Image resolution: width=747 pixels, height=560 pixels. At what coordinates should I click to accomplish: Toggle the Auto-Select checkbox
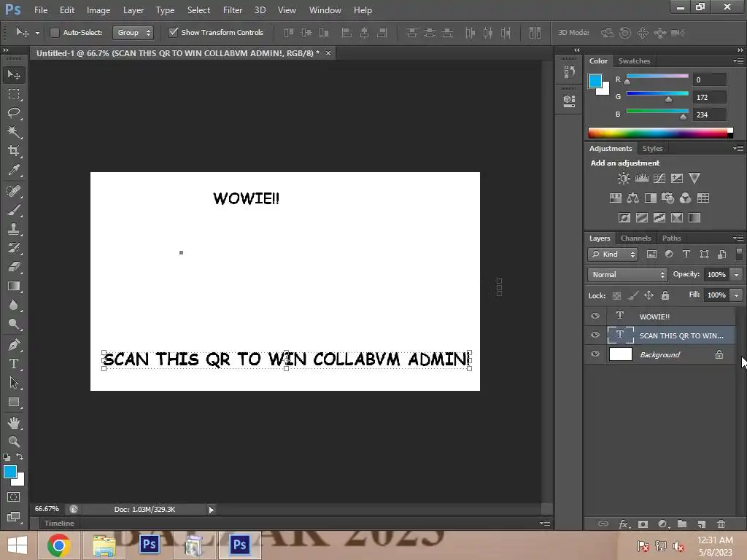(55, 32)
